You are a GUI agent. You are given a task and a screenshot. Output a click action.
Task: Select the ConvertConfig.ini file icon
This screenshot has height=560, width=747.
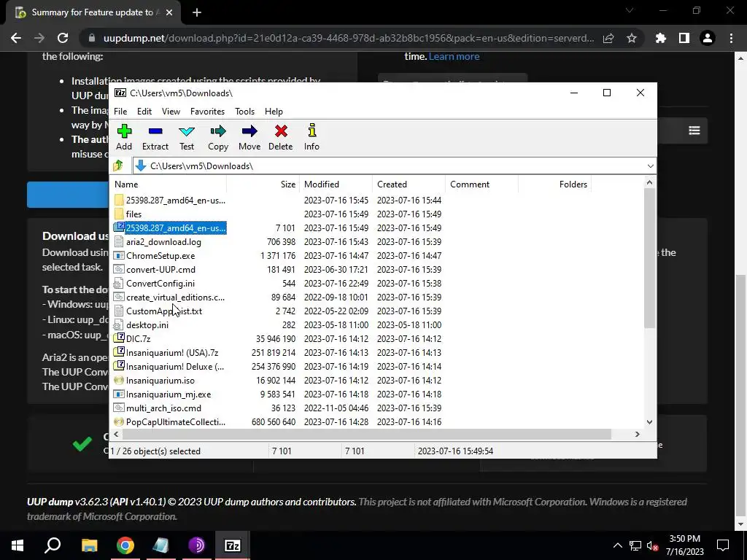click(x=119, y=284)
